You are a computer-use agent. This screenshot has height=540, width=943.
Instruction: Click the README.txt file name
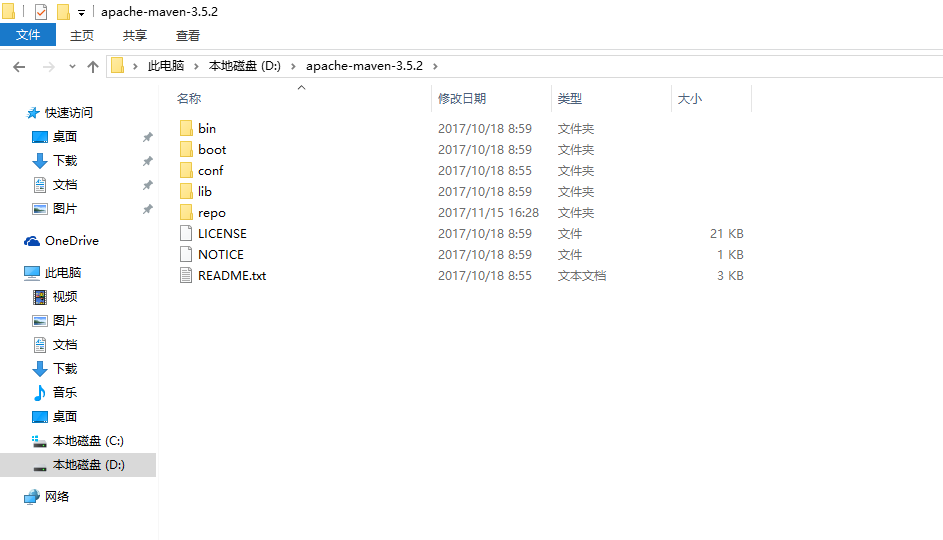(232, 275)
